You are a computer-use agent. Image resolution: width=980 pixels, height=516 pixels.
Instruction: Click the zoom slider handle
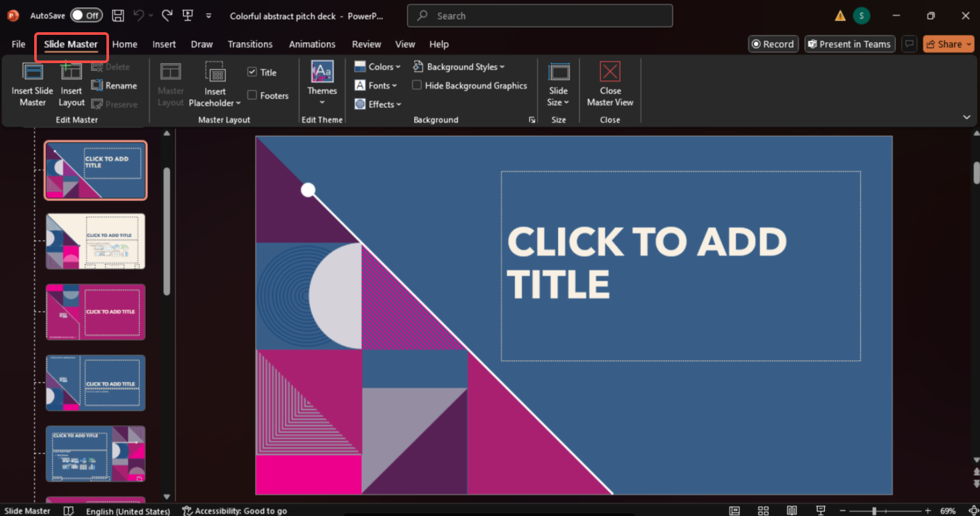click(x=874, y=511)
